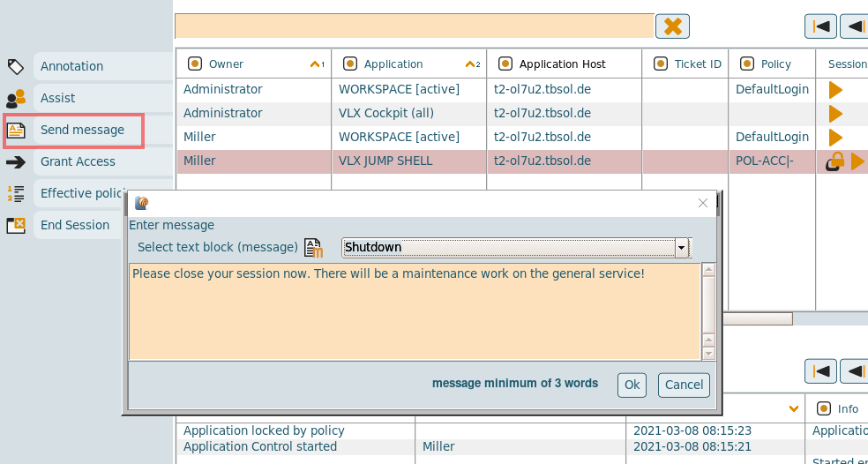Image resolution: width=868 pixels, height=464 pixels.
Task: Click into the orange search filter field
Action: click(415, 26)
